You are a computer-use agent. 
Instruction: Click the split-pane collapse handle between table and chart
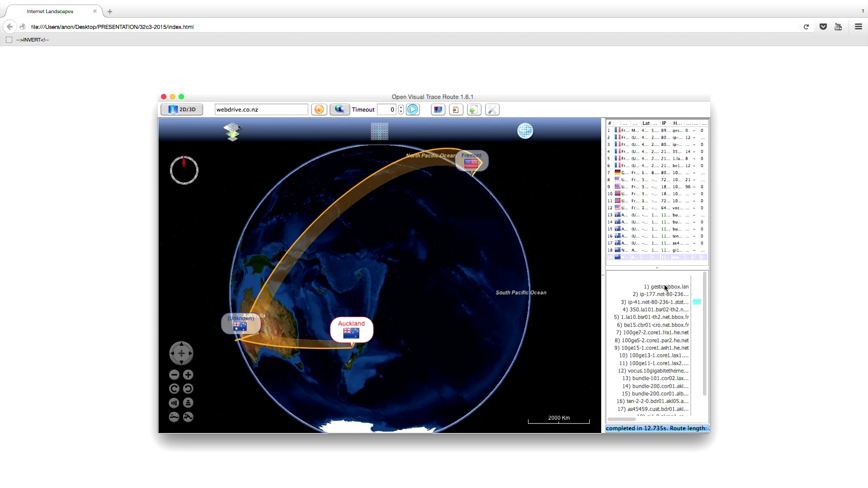657,268
